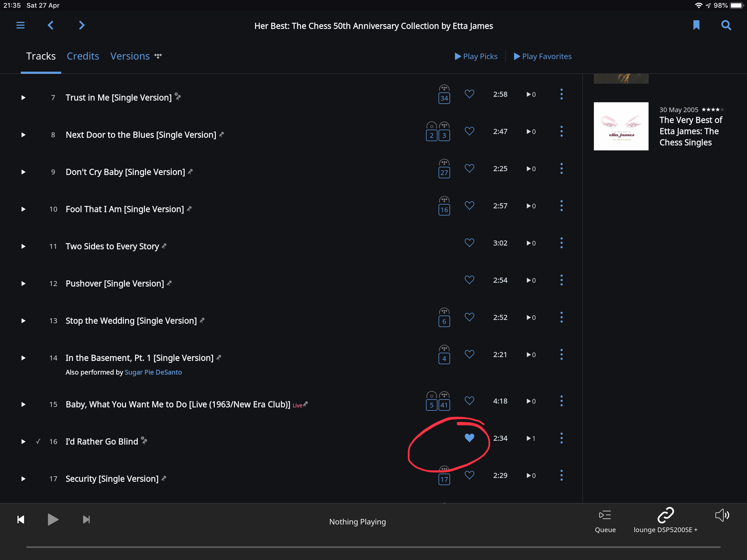Open three-dot menu for Next Door to the Blues

[562, 132]
